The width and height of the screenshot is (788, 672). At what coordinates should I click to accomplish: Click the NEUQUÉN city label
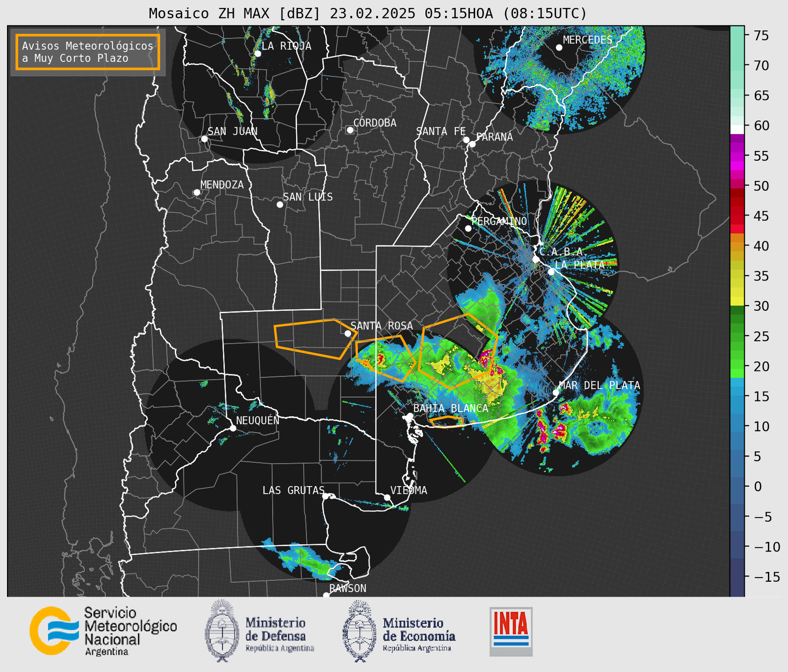pos(257,420)
